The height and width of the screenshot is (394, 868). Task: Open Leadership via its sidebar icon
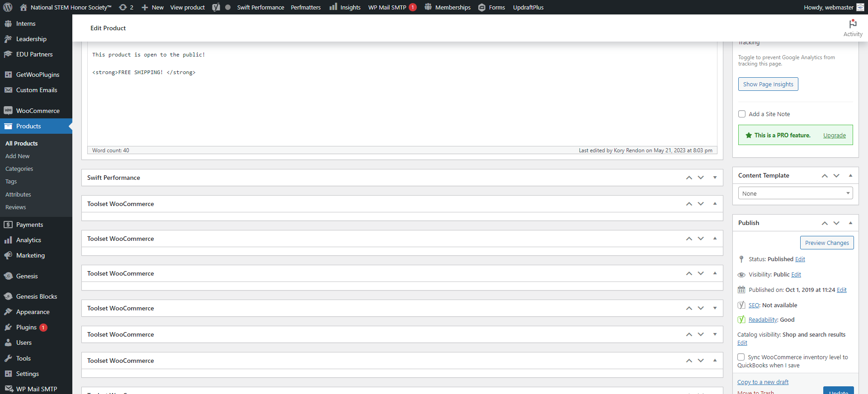click(8, 39)
